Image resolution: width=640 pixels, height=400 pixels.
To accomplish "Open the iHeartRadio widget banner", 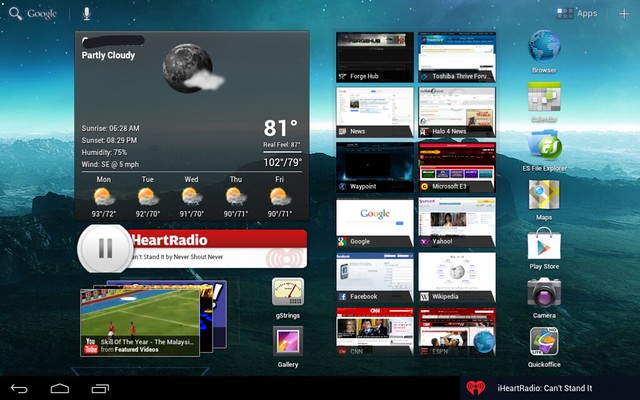I will (218, 249).
